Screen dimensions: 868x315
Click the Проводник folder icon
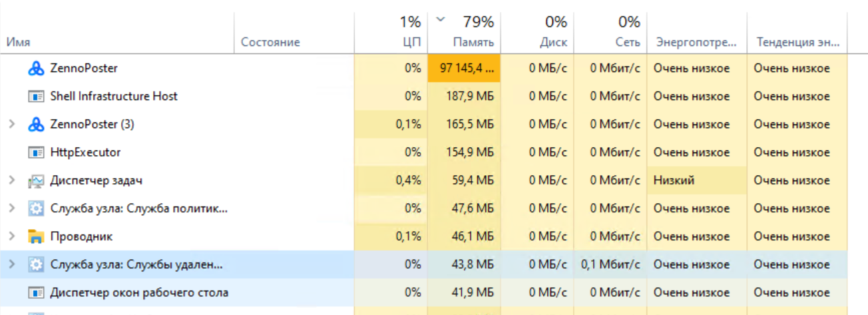[35, 236]
